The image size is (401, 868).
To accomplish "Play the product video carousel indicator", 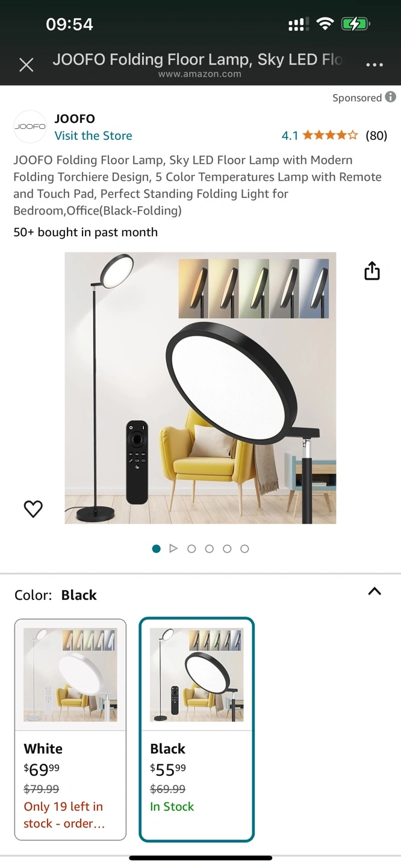I will point(173,549).
